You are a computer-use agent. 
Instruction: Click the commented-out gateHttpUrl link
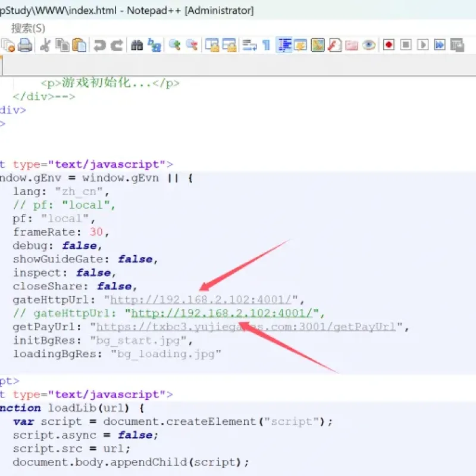(x=221, y=314)
